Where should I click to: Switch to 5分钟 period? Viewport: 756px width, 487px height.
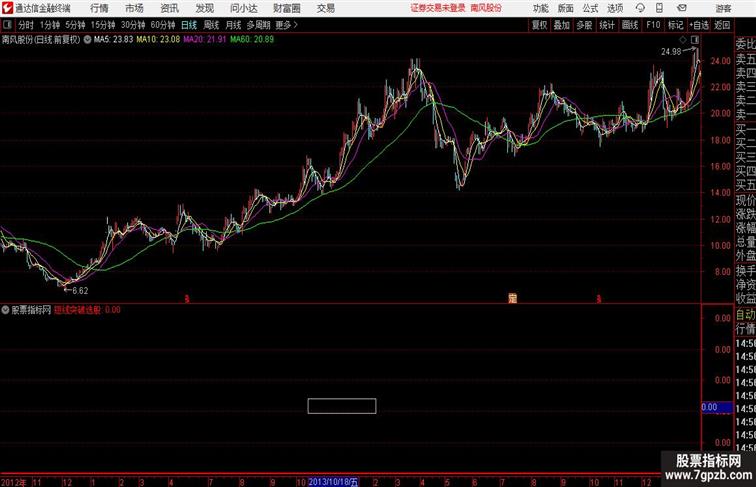point(75,25)
